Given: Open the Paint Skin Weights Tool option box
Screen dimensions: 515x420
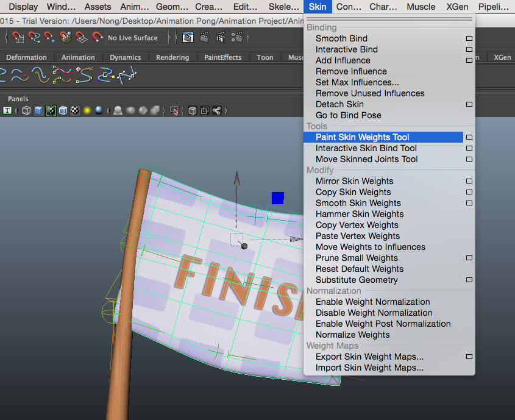Looking at the screenshot, I should pyautogui.click(x=469, y=137).
